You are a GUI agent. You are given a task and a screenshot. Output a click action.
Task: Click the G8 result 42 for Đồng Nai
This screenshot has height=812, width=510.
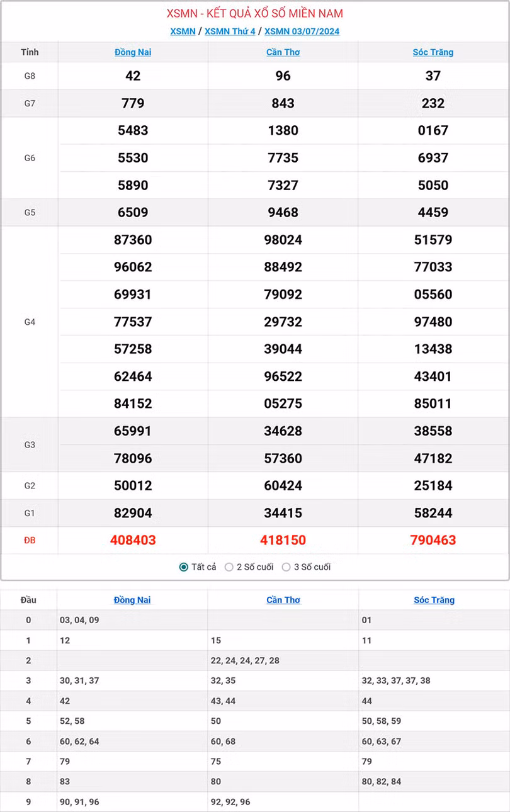coord(133,76)
